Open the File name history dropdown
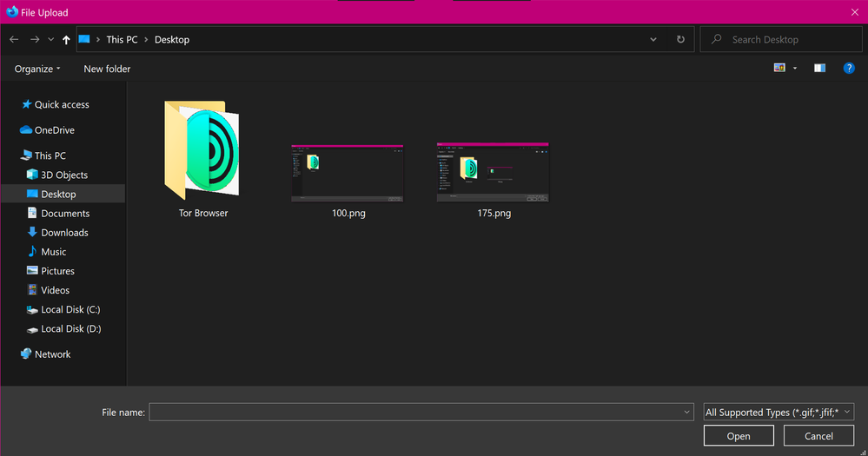Screen dimensions: 868x456 686,412
